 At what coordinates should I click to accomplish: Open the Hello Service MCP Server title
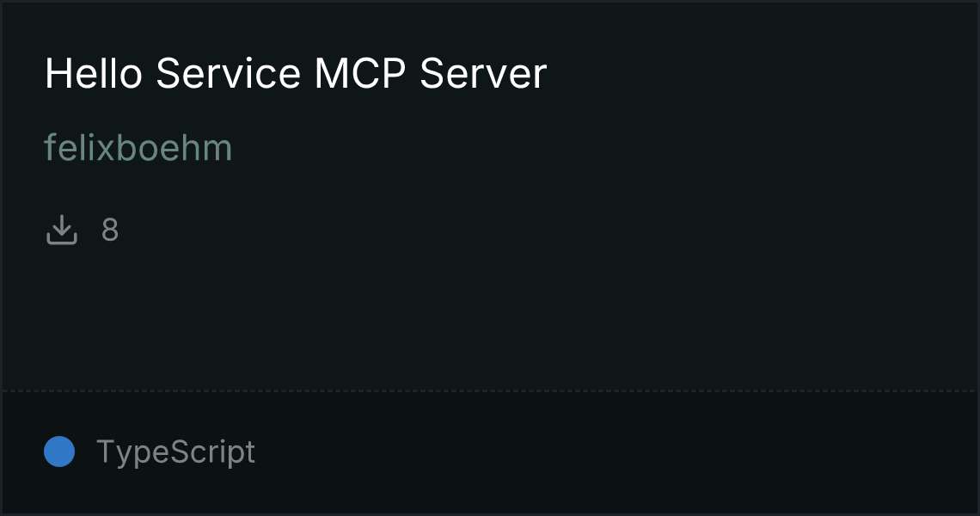click(296, 73)
